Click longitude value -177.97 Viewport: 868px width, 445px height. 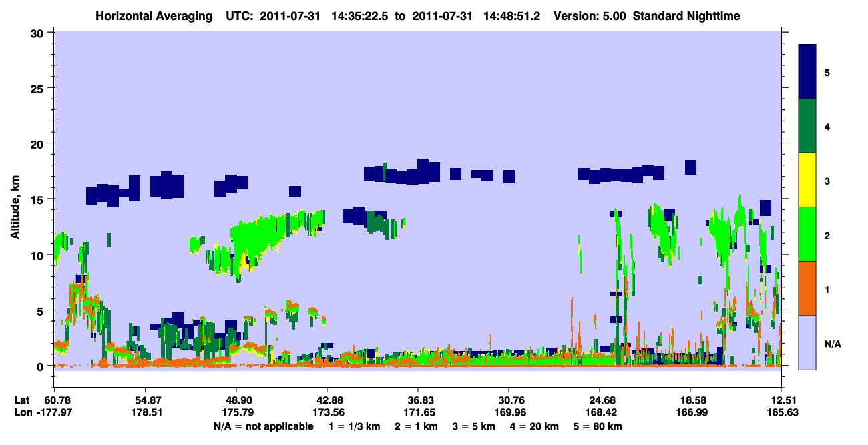[55, 412]
